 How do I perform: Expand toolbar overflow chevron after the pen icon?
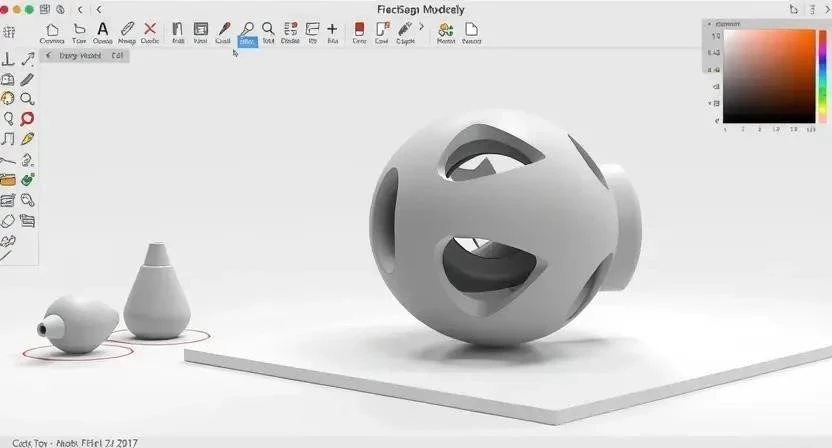pos(421,28)
